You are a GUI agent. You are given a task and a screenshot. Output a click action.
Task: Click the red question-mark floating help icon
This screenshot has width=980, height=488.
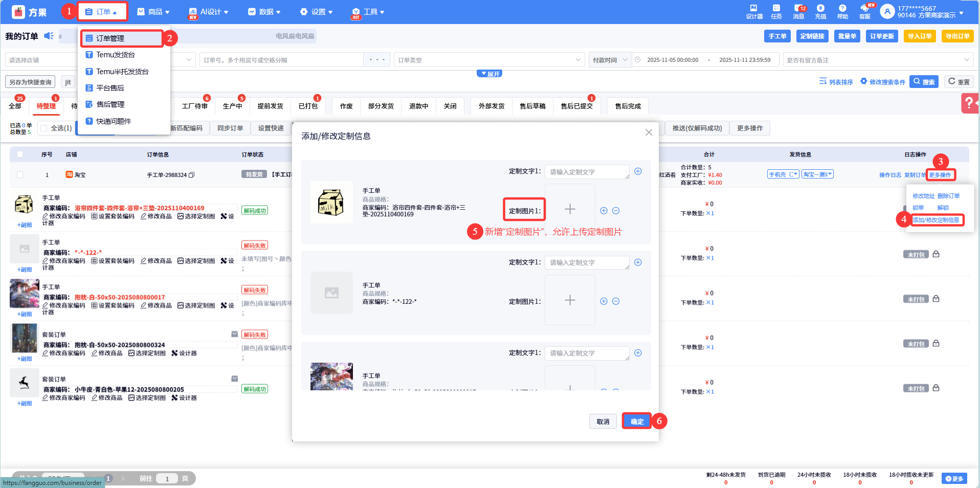[969, 103]
